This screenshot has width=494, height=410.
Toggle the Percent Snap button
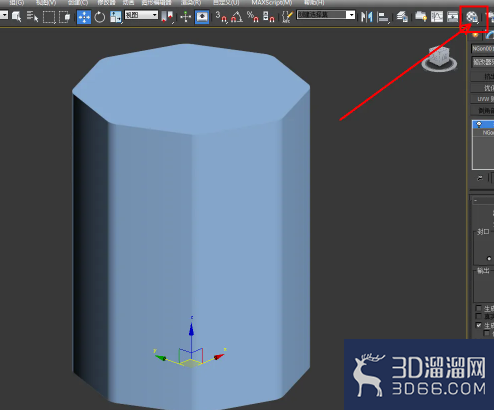pos(253,17)
